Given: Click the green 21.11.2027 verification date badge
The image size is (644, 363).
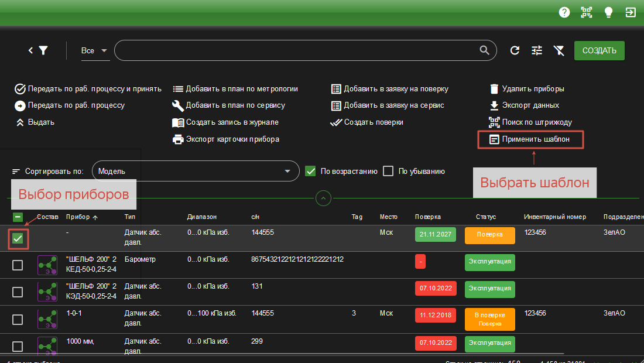Looking at the screenshot, I should click(x=436, y=234).
